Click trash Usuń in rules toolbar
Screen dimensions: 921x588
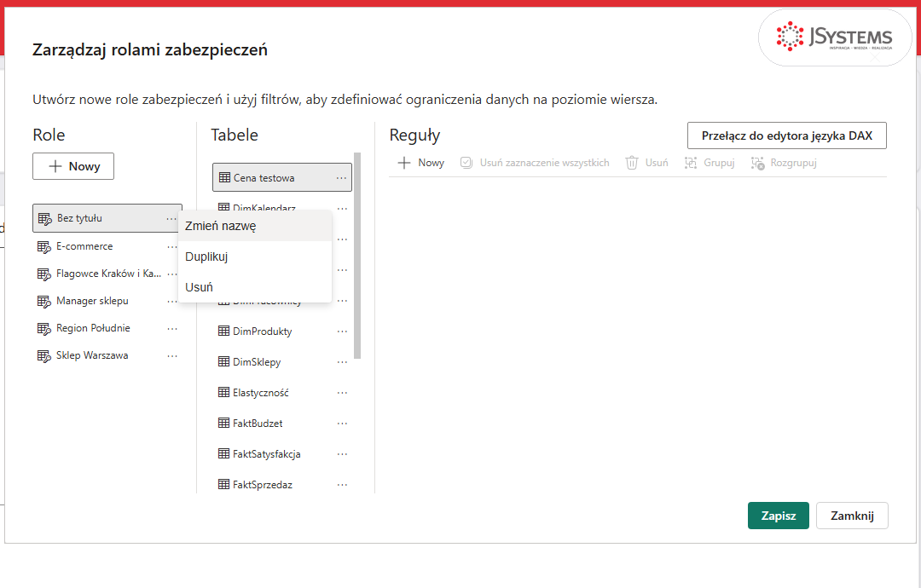click(646, 163)
